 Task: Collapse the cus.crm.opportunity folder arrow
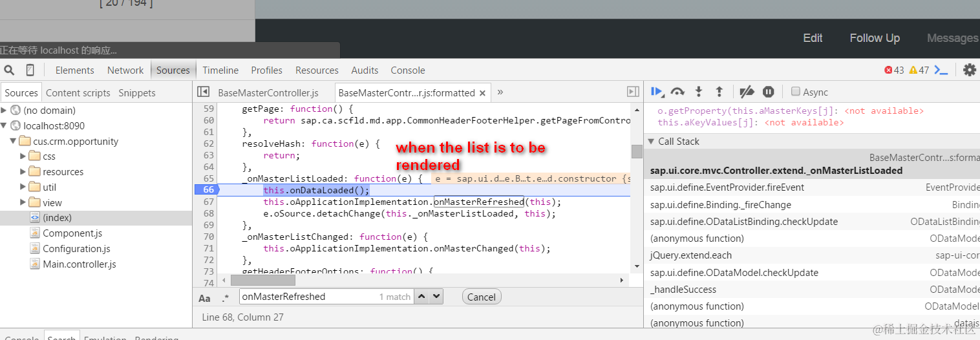(14, 141)
